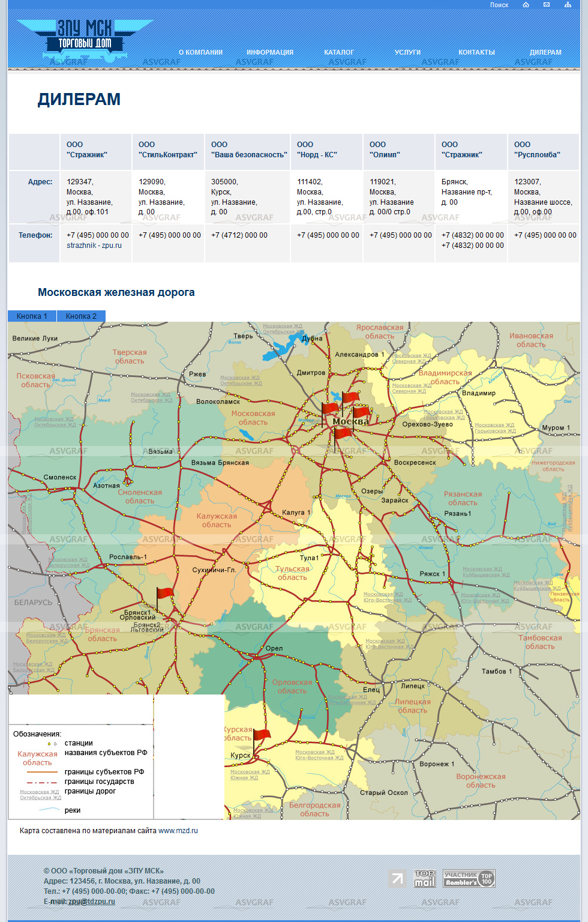Click the БЕЛАРУСЬ country label on map
This screenshot has height=922, width=588.
[34, 602]
